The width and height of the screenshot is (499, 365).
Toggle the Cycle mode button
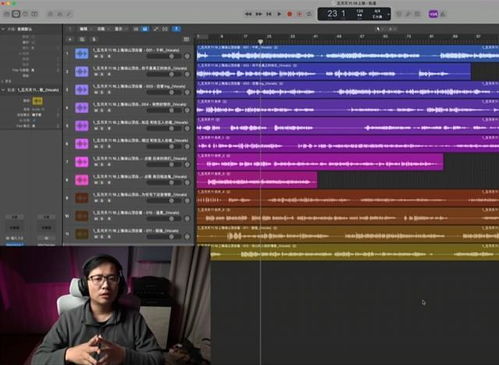[309, 14]
